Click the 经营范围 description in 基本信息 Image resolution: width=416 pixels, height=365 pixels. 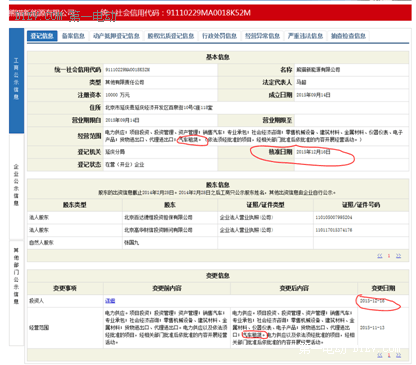[x=254, y=136]
